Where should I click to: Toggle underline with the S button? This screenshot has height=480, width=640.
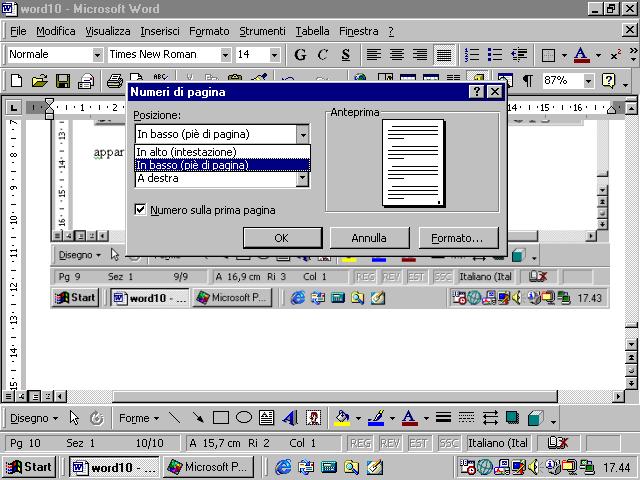pyautogui.click(x=346, y=54)
